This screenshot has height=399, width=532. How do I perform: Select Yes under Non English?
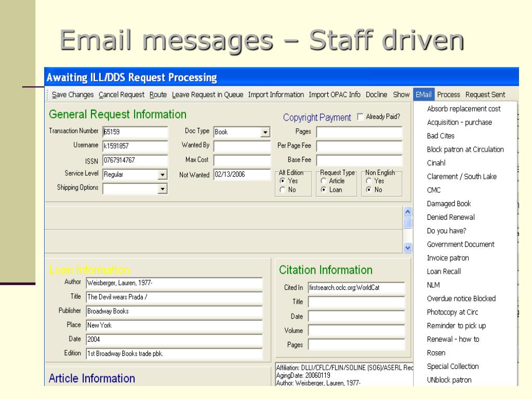point(369,181)
